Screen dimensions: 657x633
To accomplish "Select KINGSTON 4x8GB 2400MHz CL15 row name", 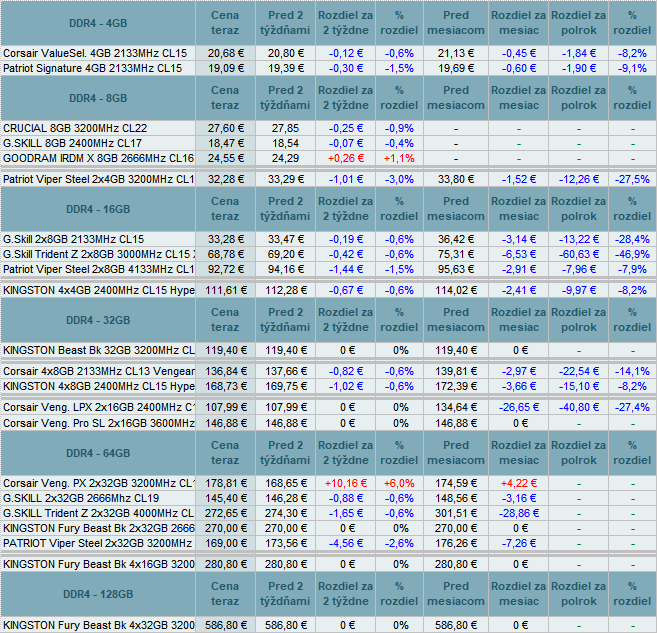I will [98, 386].
